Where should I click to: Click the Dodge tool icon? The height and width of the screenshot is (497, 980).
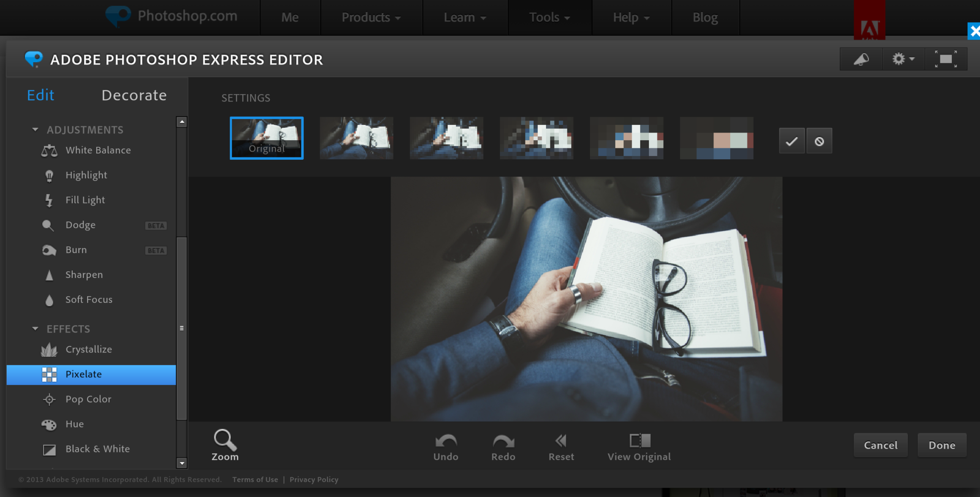point(48,225)
